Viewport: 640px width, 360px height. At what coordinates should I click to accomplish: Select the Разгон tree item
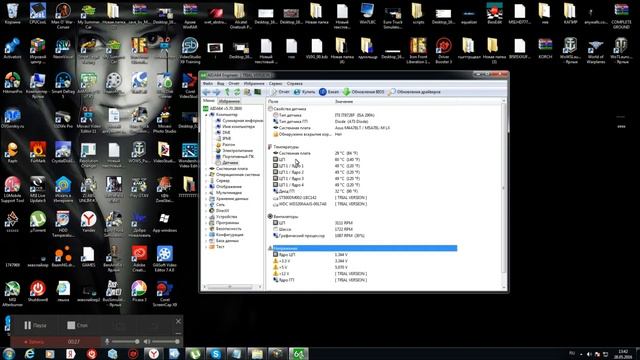point(225,144)
